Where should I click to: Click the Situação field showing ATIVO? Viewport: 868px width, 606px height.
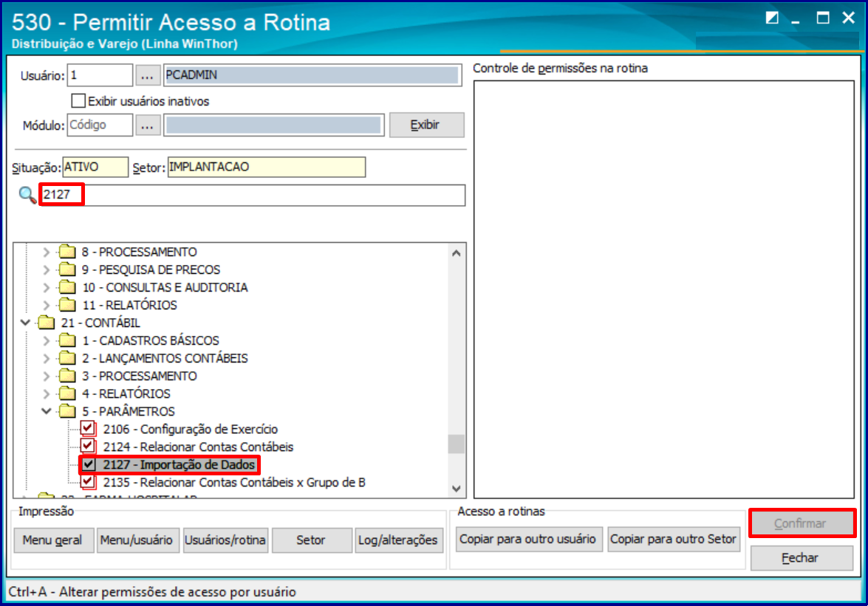tap(95, 167)
